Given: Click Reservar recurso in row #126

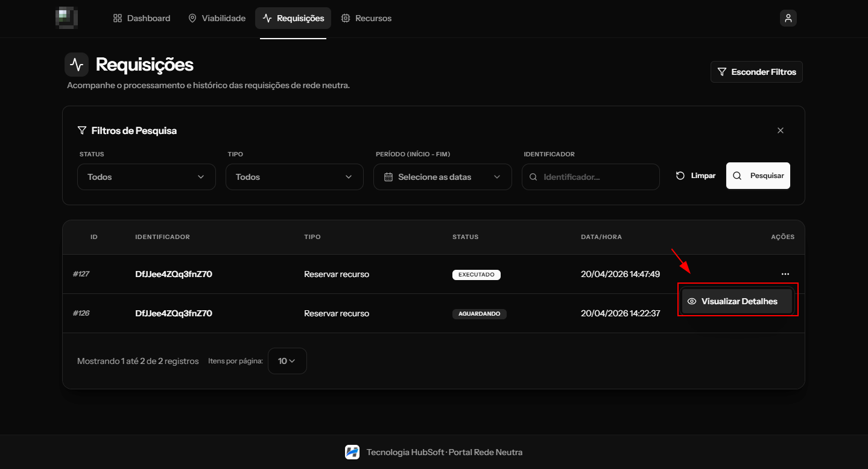Looking at the screenshot, I should pyautogui.click(x=337, y=313).
